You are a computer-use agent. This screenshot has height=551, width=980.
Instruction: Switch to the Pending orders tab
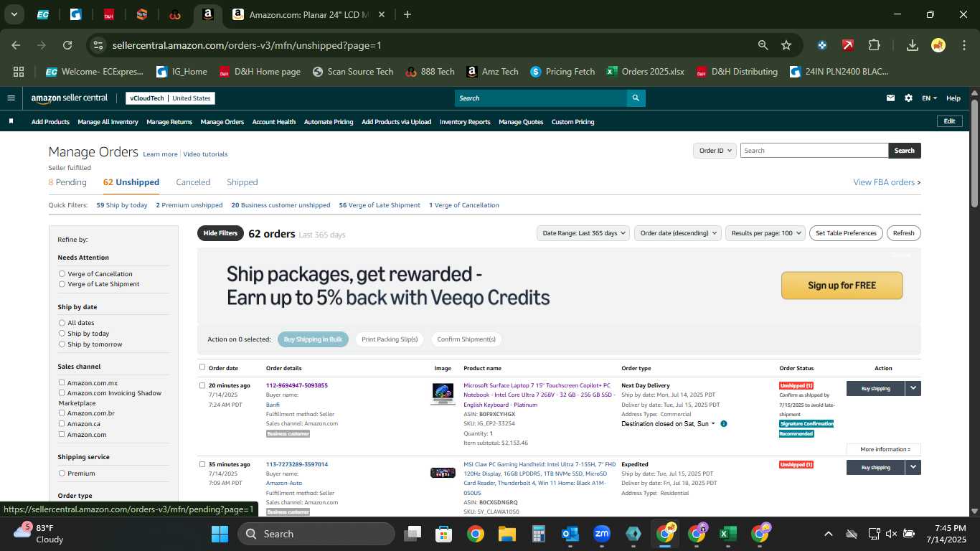(67, 182)
